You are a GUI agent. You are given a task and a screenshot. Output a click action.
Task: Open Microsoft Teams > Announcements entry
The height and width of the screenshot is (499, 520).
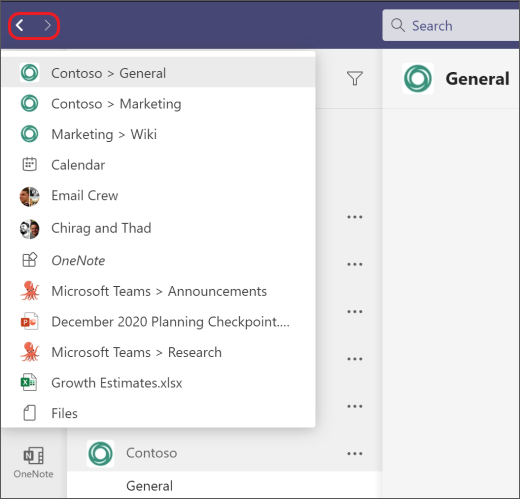tap(159, 291)
